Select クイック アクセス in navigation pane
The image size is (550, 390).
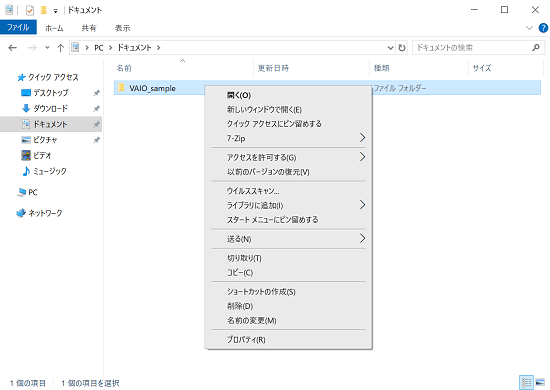point(48,77)
